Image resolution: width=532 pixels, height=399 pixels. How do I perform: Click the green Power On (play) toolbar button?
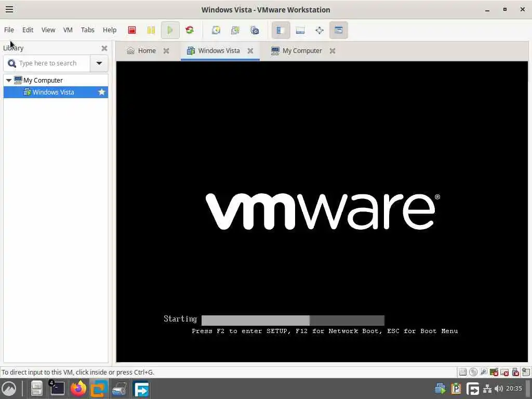[x=170, y=30]
